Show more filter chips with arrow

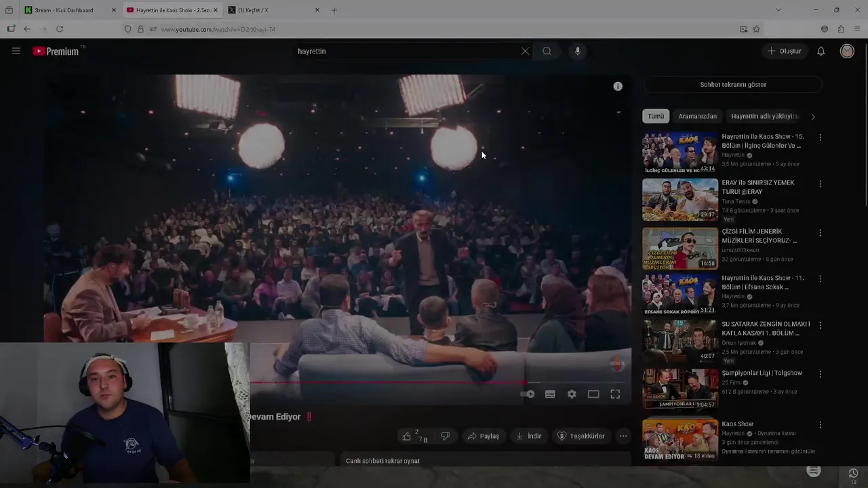tap(813, 117)
